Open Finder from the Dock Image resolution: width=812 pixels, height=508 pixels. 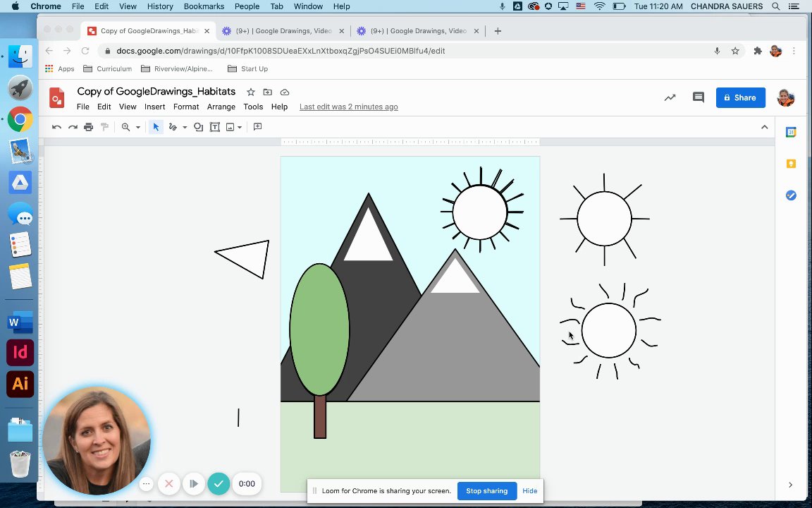tap(20, 56)
